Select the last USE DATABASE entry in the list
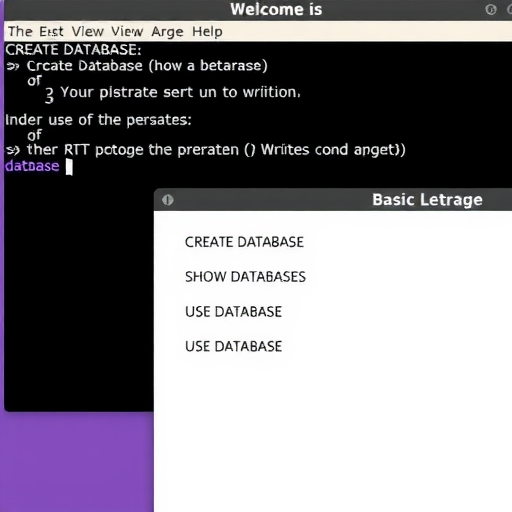512x512 pixels. point(233,346)
